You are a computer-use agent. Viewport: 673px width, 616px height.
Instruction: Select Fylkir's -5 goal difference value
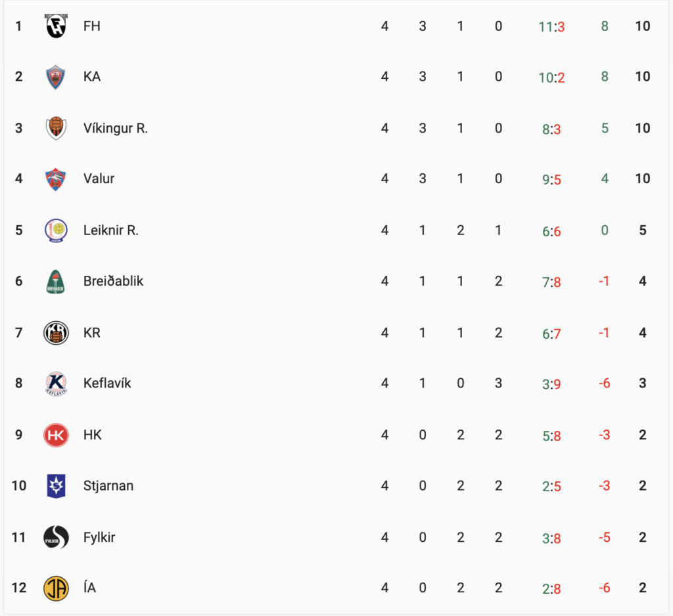click(605, 537)
